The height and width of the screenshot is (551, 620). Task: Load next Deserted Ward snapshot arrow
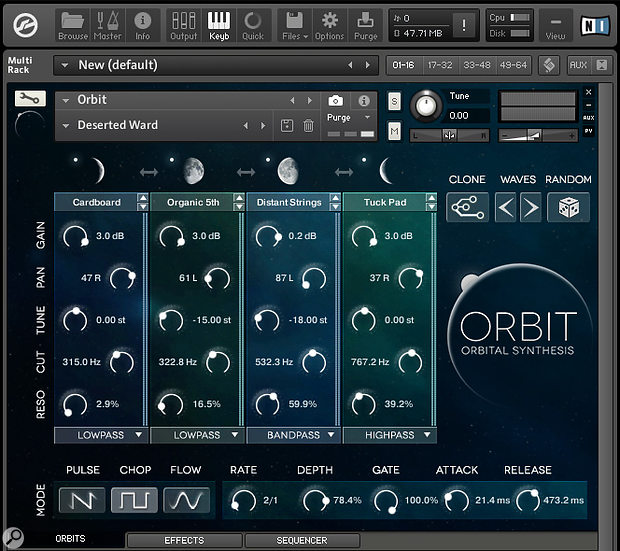click(x=263, y=126)
